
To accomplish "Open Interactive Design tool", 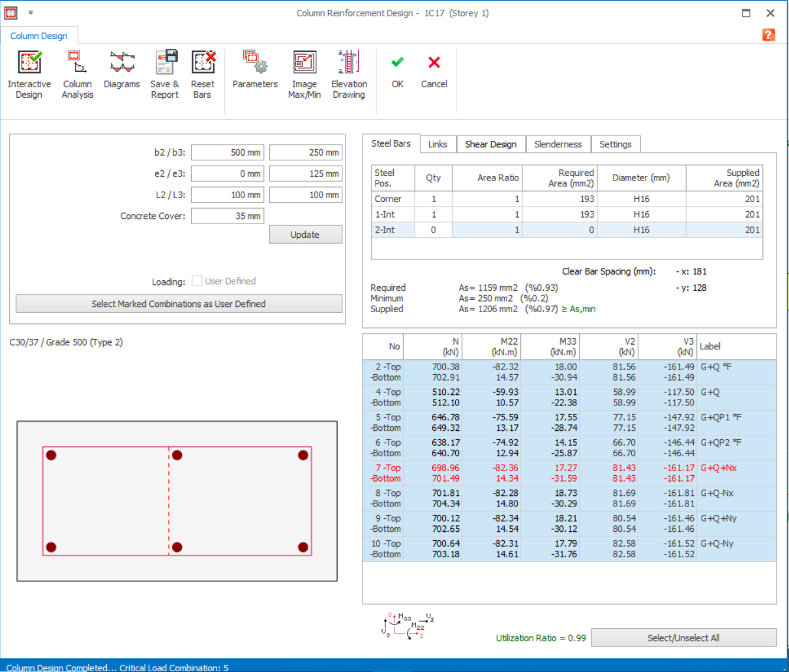I will pyautogui.click(x=29, y=63).
